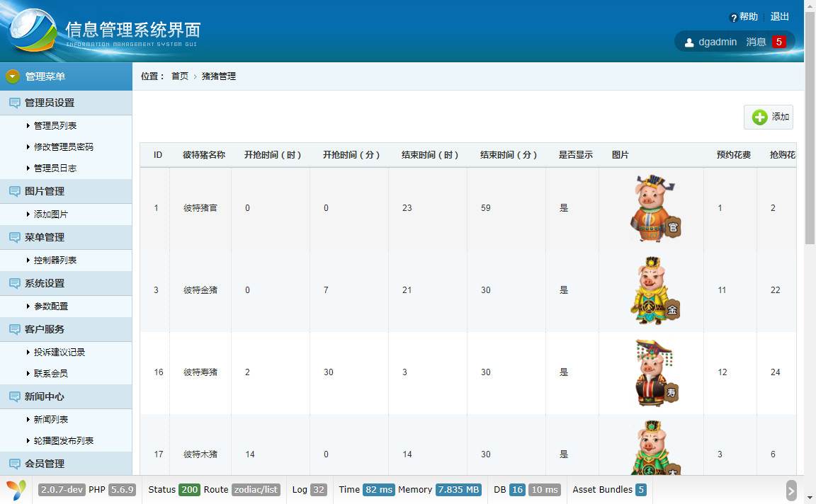Screen dimensions: 816x504
Task: Collapse the 管理菜单 arrow toggle
Action: pos(13,76)
